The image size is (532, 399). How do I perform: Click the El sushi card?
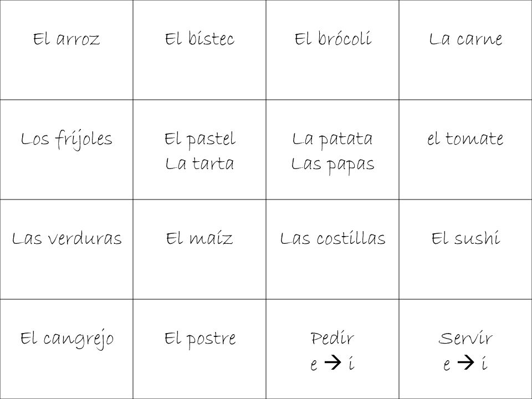[x=465, y=249]
